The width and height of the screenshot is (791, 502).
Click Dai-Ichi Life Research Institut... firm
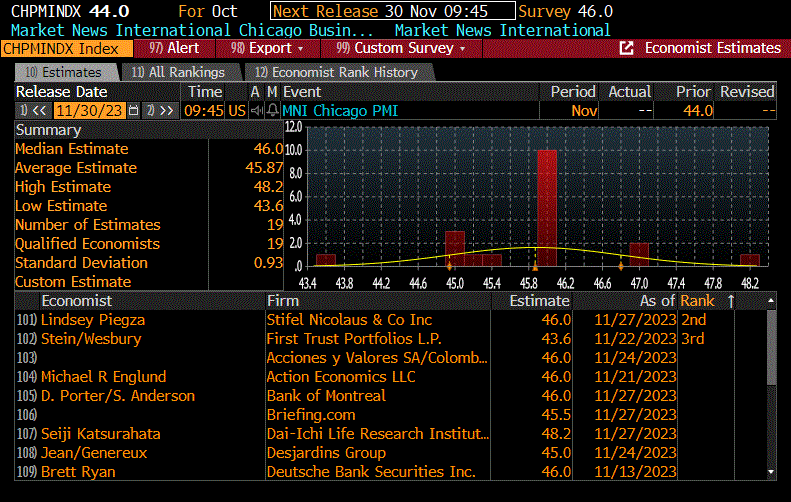click(x=377, y=434)
